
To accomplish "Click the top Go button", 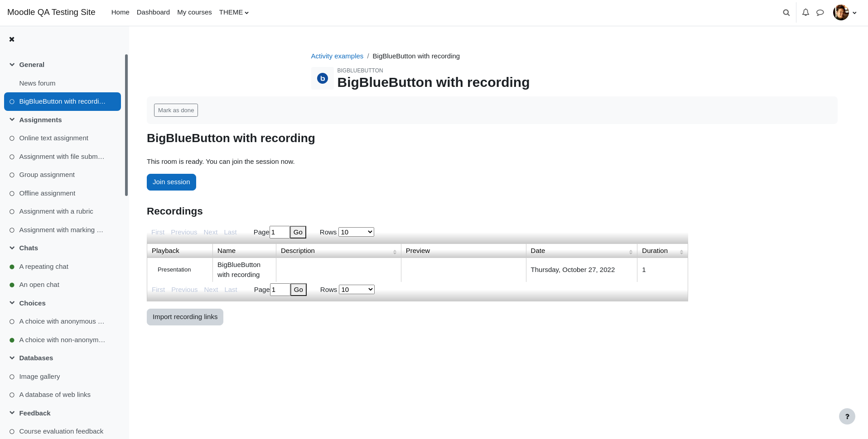I will [x=298, y=232].
